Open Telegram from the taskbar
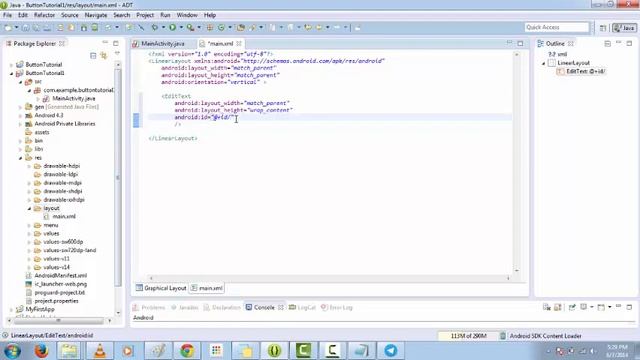 (391, 351)
